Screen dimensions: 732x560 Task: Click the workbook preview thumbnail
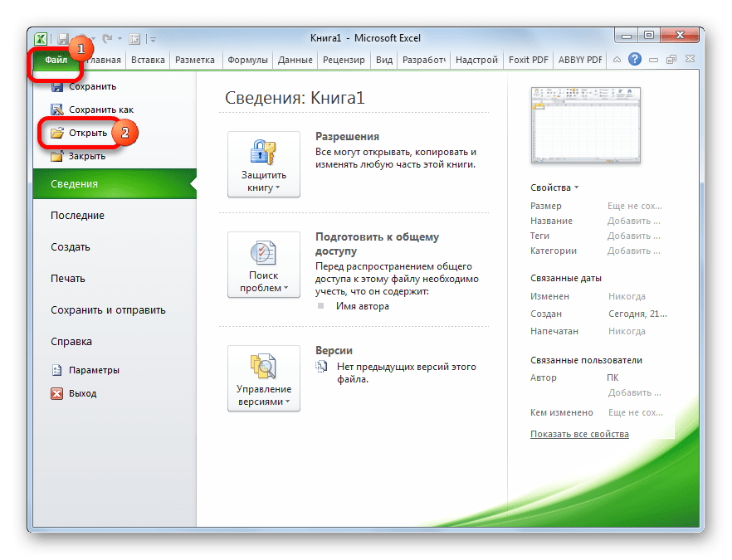click(585, 125)
